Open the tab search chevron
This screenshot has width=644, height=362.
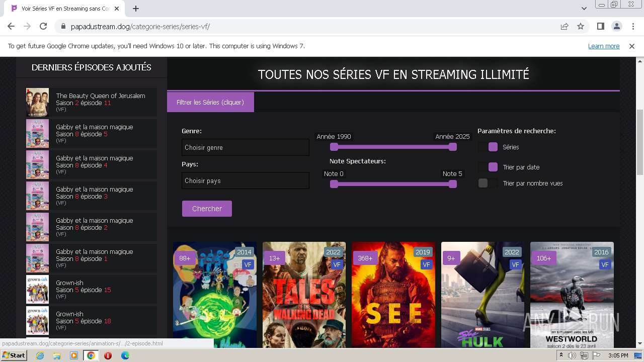[584, 9]
